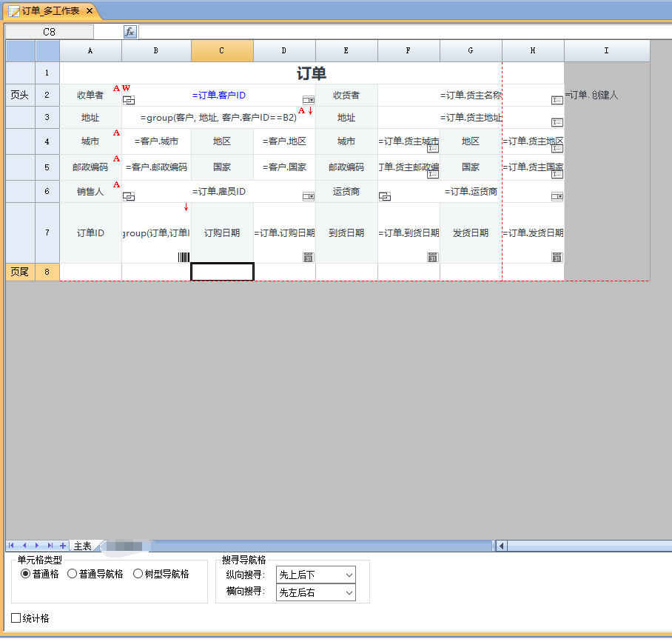Viewport: 672px width, 639px height.
Task: Select the 普通导航格 radio option
Action: [x=73, y=574]
